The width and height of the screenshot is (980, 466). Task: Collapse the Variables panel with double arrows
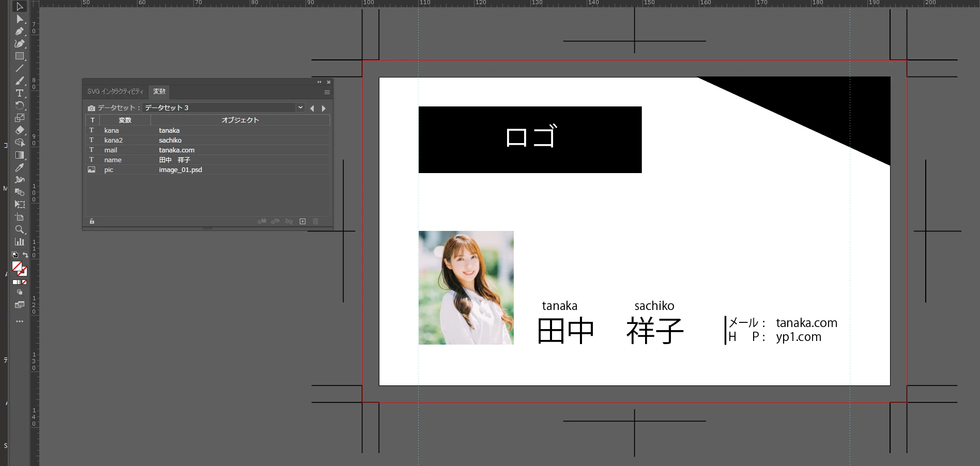(x=319, y=82)
